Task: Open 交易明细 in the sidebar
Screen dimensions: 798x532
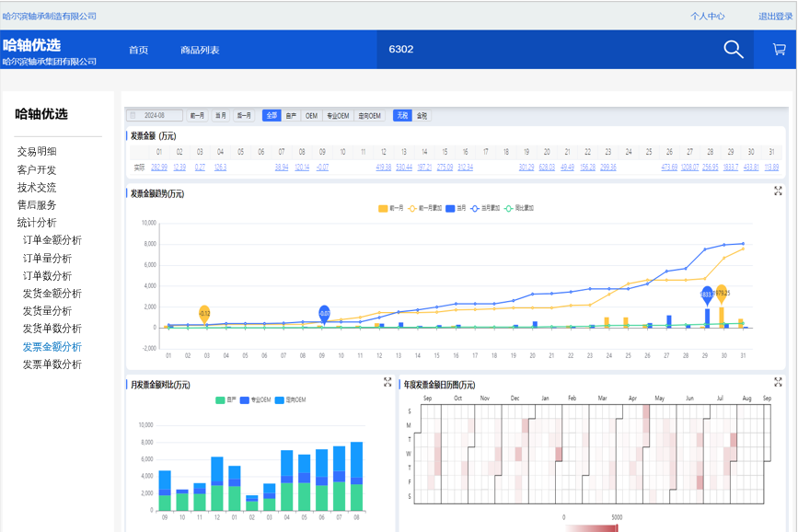Action: [37, 152]
